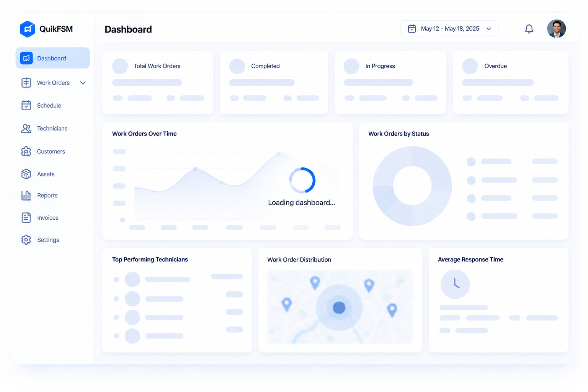Click the Top Performing Technicians heading

(x=150, y=260)
